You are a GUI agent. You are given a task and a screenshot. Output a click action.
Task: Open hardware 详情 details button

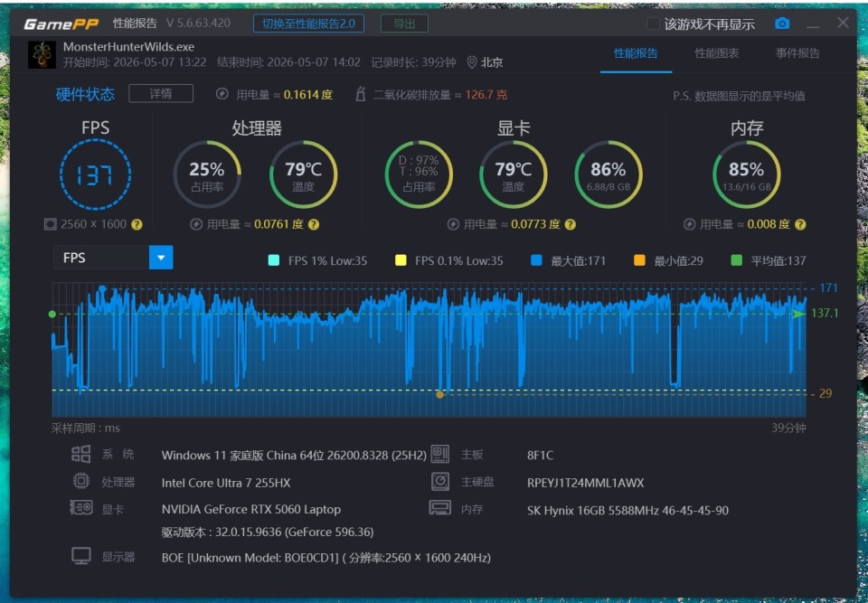(161, 94)
